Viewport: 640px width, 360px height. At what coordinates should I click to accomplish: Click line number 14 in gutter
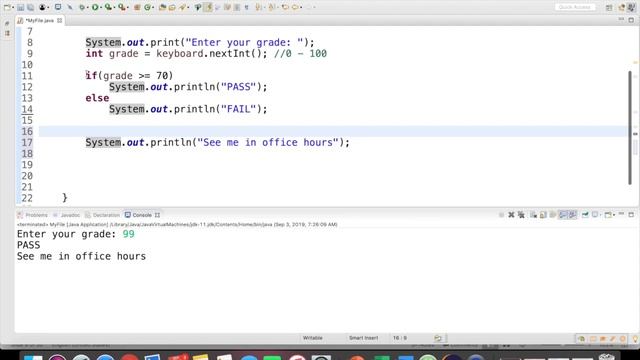(x=27, y=109)
